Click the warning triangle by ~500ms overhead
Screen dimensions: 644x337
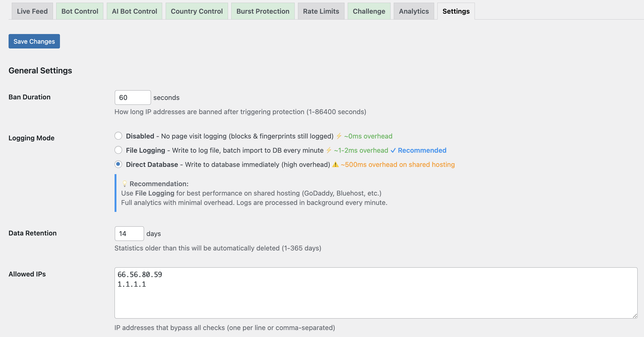pyautogui.click(x=335, y=164)
